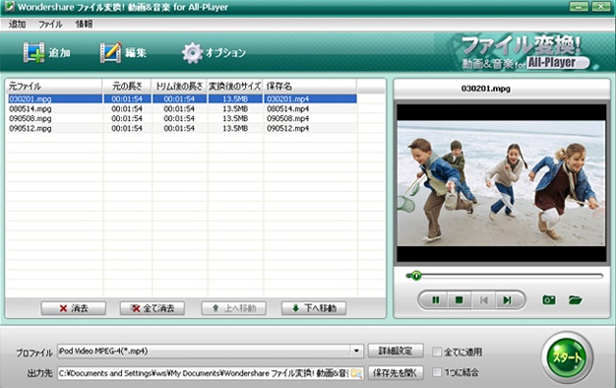Viewport: 616px width, 388px height.
Task: Click the 090512.mp4 save name cell
Action: [288, 128]
